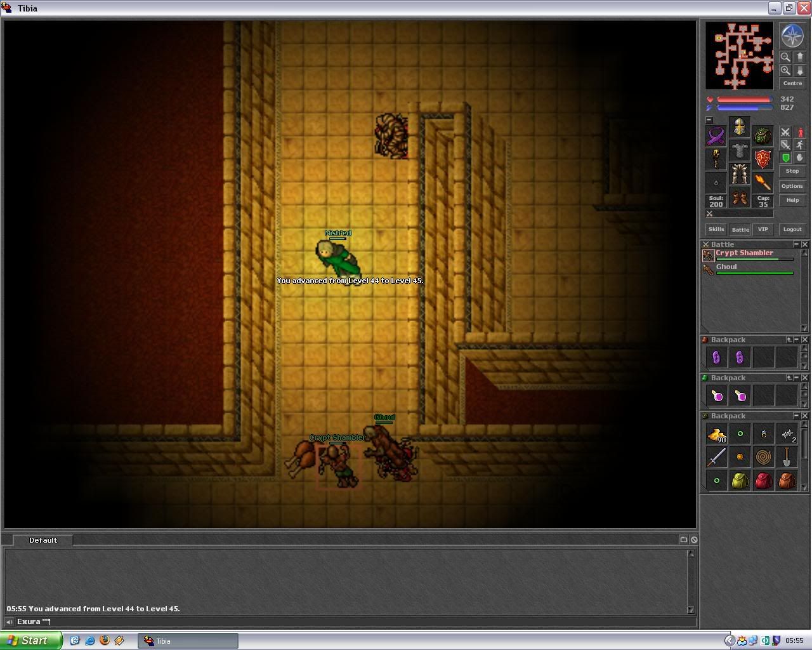Close the third Backpack panel
This screenshot has width=812, height=650.
coord(804,416)
